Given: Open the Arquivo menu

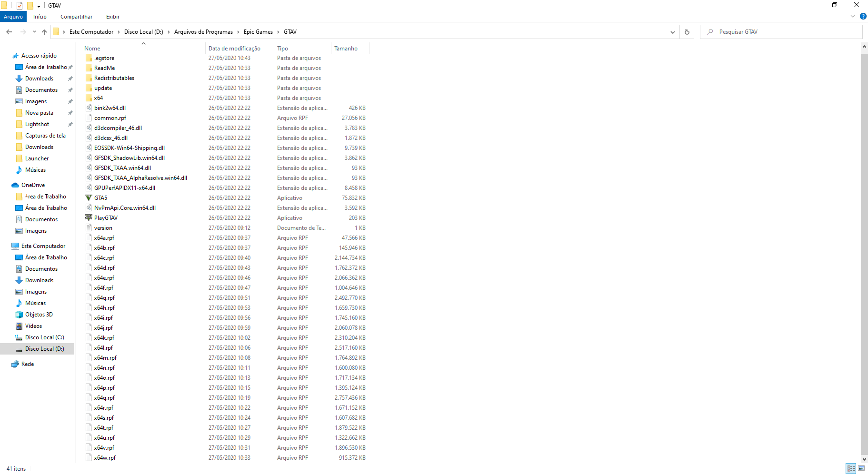Looking at the screenshot, I should pos(13,16).
